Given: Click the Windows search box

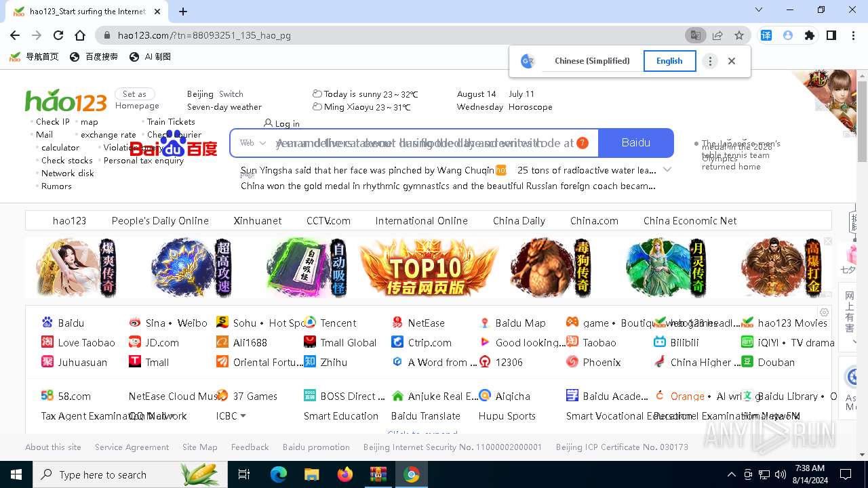Looking at the screenshot, I should pos(130,474).
